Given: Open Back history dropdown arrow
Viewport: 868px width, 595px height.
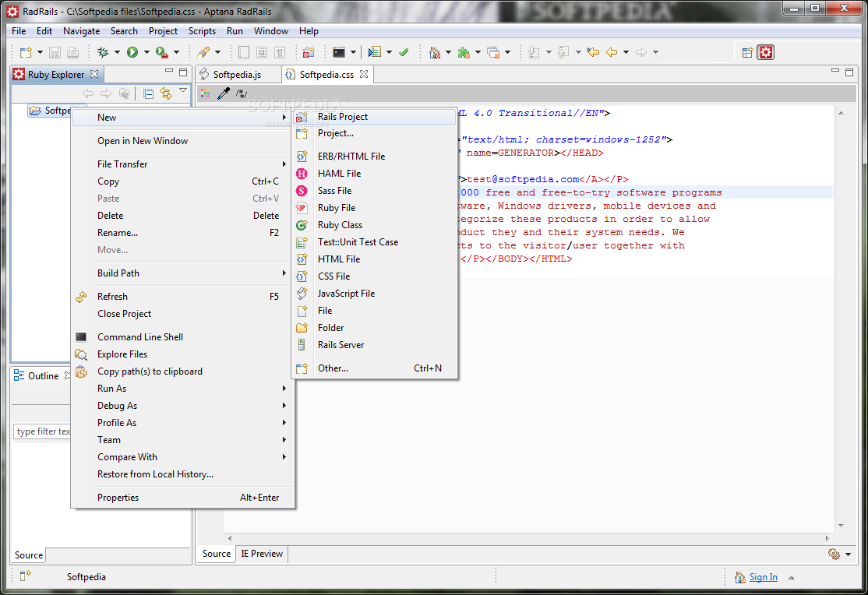Looking at the screenshot, I should point(626,52).
